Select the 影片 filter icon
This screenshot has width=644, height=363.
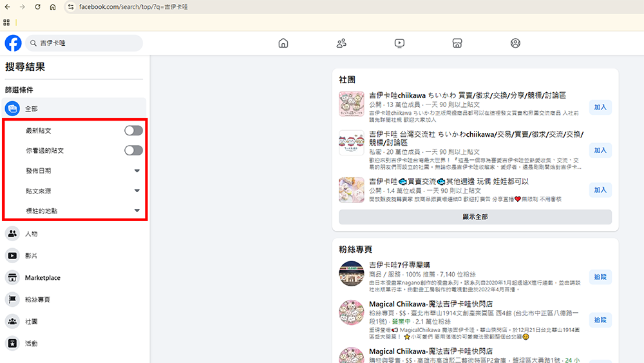pos(12,256)
